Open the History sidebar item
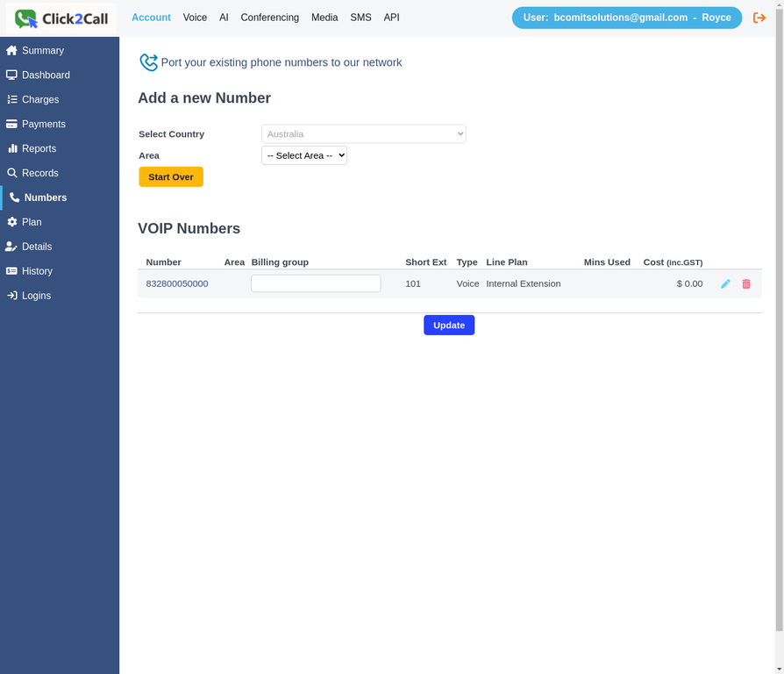Screen dimensions: 784x674 point(36,271)
